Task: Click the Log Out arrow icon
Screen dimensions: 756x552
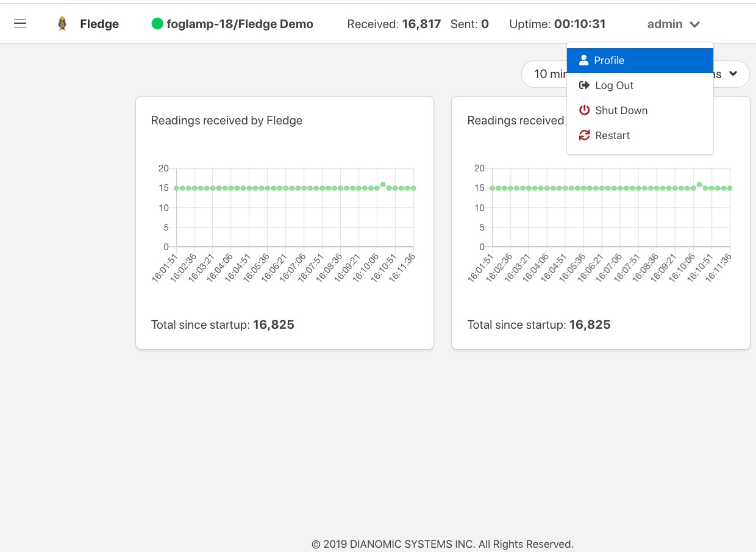Action: tap(584, 85)
